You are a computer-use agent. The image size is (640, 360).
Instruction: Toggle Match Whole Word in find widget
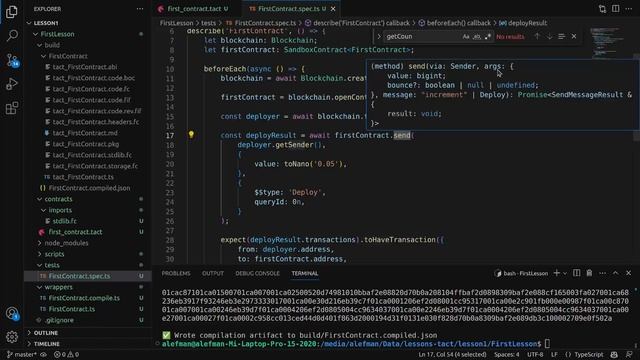point(476,36)
